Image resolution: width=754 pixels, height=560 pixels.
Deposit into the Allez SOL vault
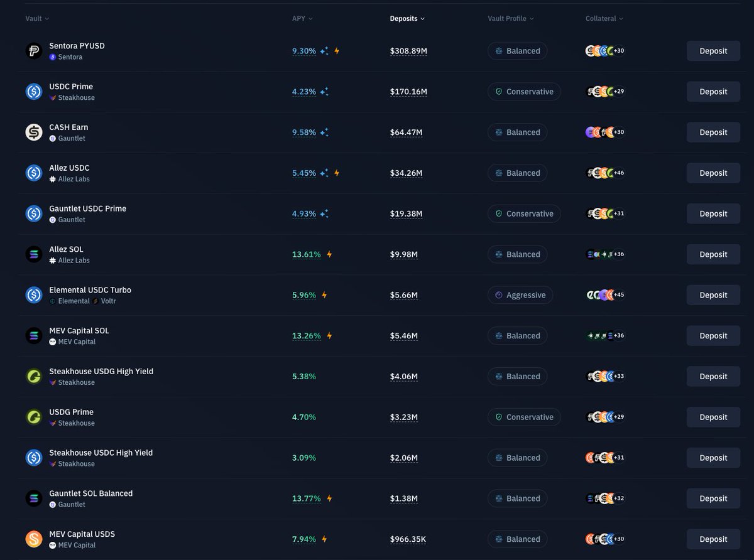713,254
